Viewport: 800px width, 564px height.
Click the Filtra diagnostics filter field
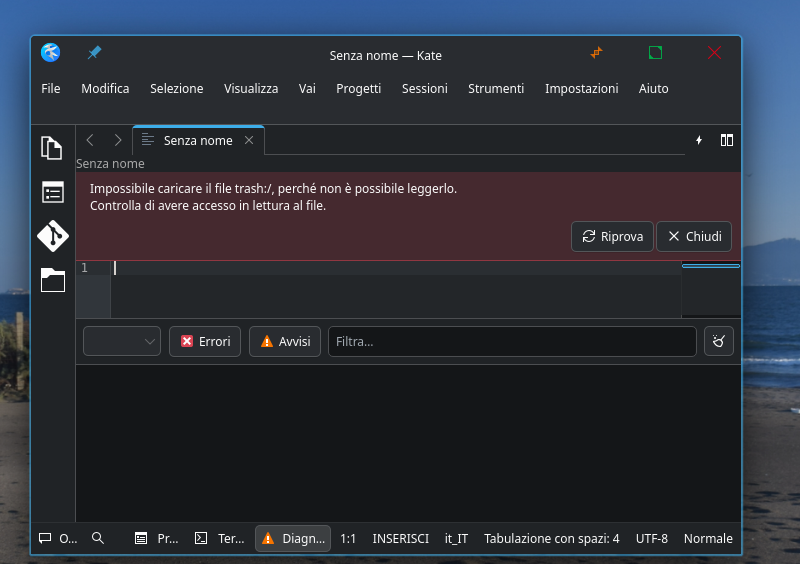[512, 342]
